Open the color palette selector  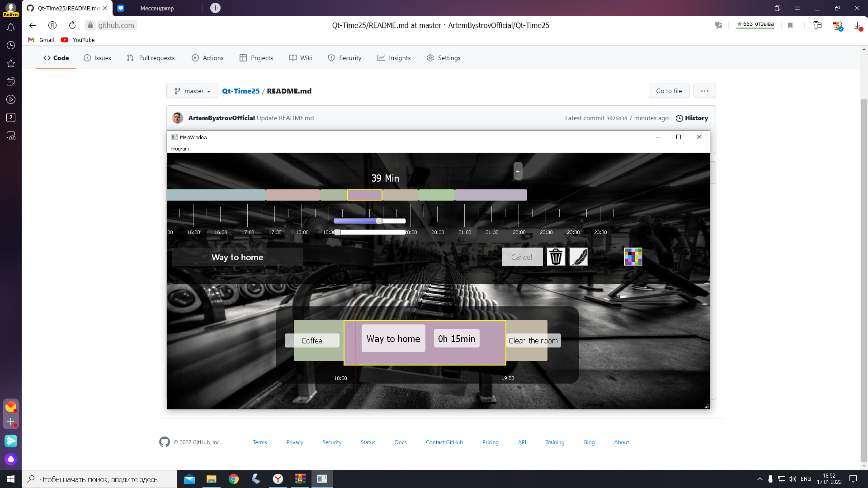[x=633, y=257]
